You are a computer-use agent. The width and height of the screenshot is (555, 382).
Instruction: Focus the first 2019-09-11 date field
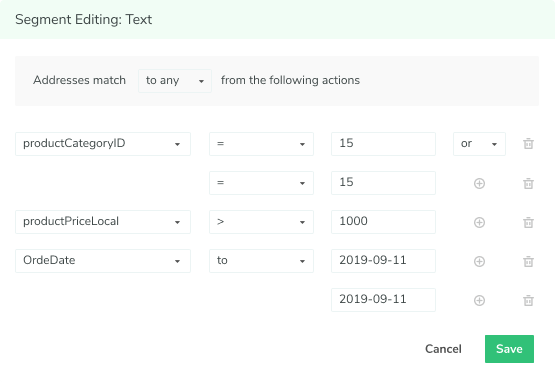pyautogui.click(x=383, y=261)
